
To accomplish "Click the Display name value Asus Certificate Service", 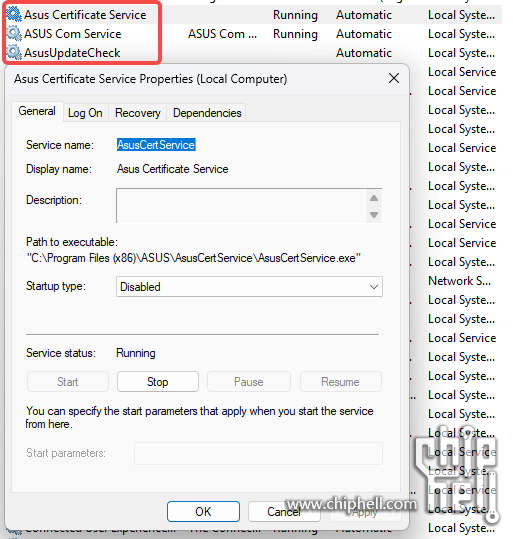I will coord(173,169).
